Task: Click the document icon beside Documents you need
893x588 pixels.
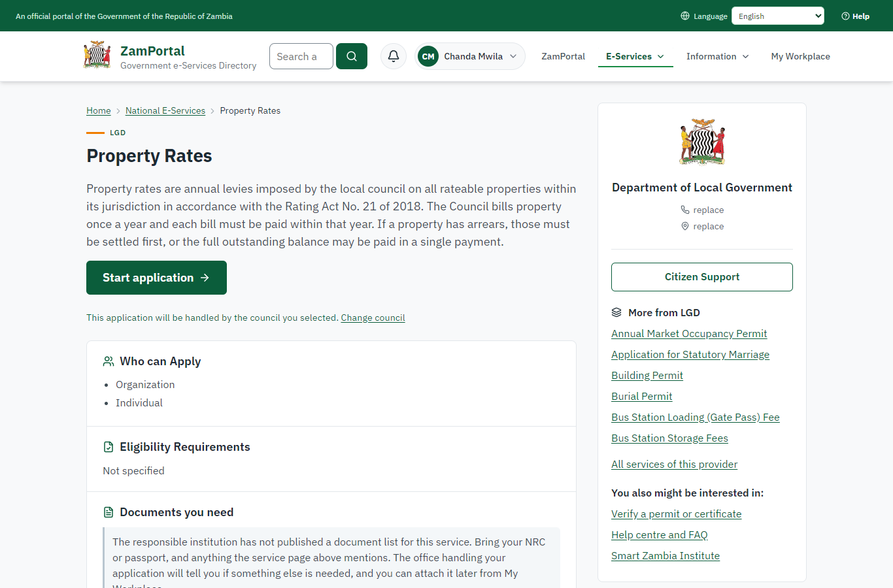Action: coord(109,512)
